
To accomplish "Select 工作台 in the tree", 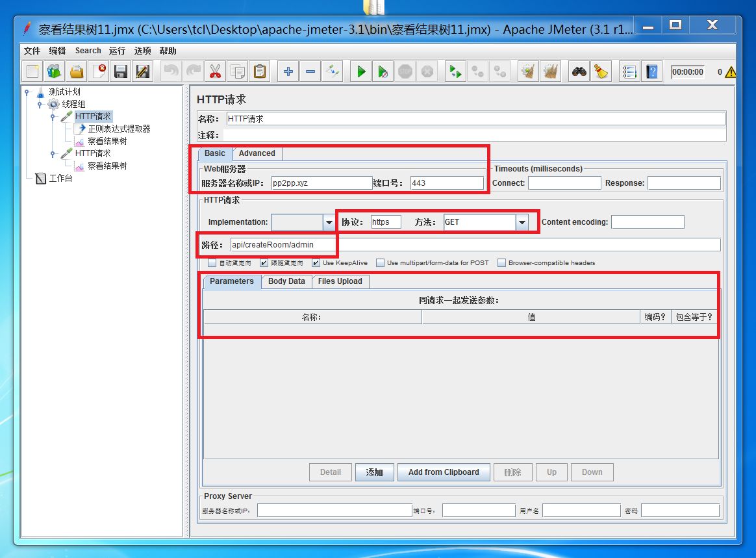I will tap(61, 179).
